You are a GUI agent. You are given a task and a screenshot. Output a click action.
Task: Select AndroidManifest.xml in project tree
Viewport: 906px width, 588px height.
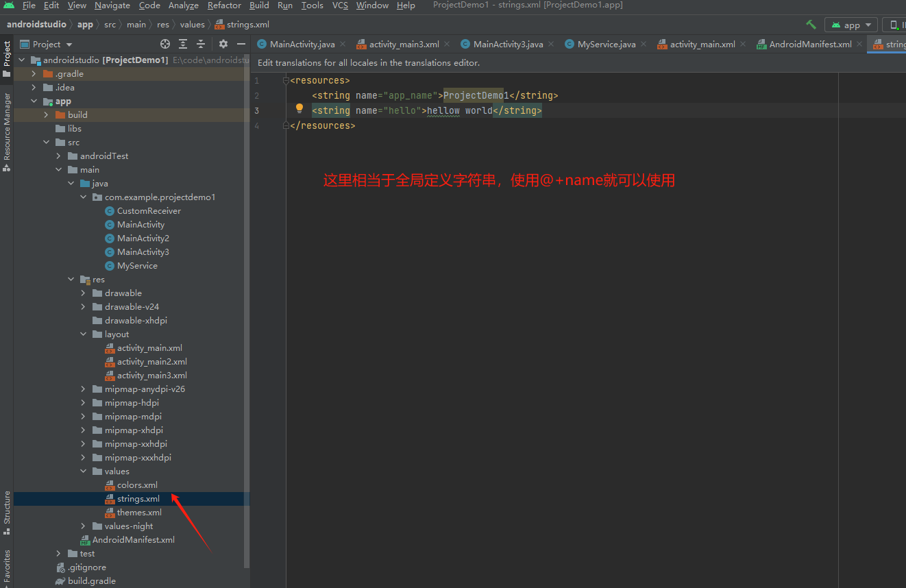[133, 539]
